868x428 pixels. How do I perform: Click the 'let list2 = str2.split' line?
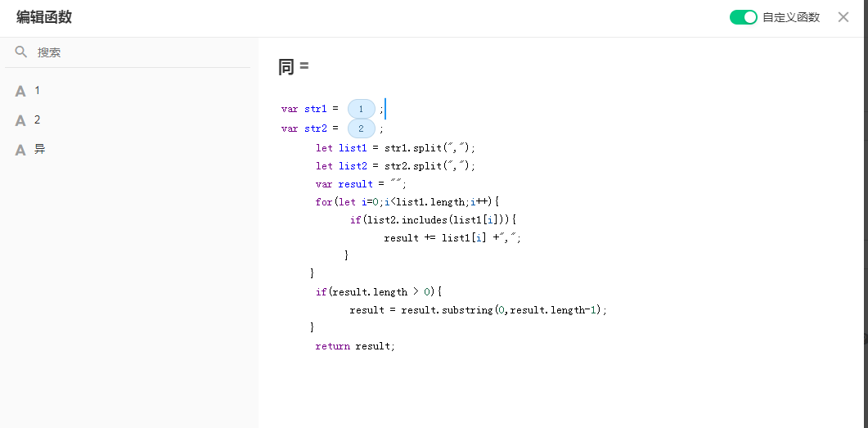point(395,165)
